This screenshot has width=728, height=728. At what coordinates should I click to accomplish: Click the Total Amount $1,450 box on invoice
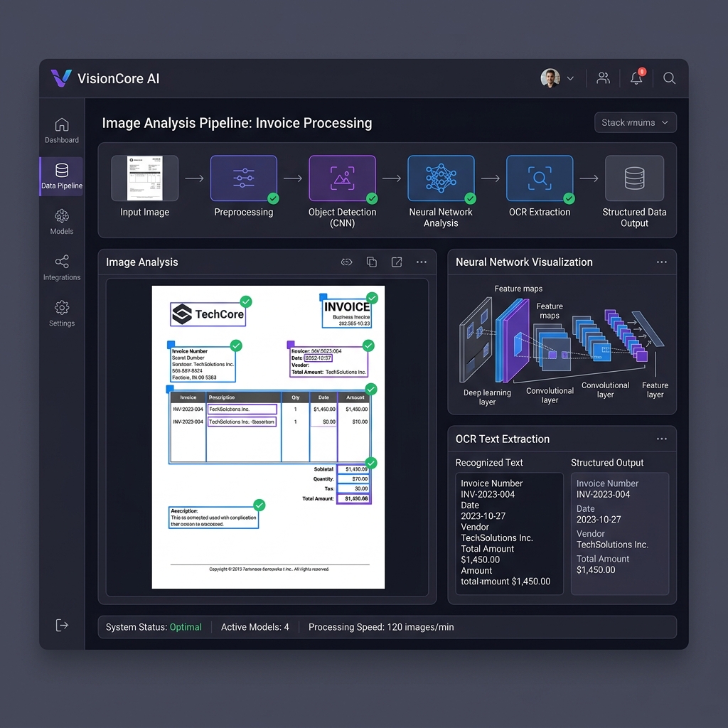click(353, 498)
